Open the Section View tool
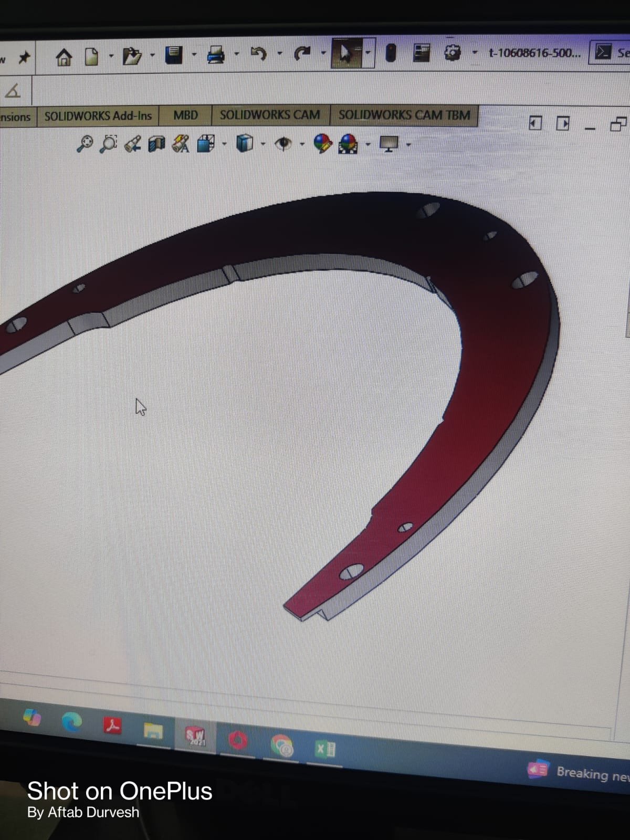630x840 pixels. click(156, 143)
